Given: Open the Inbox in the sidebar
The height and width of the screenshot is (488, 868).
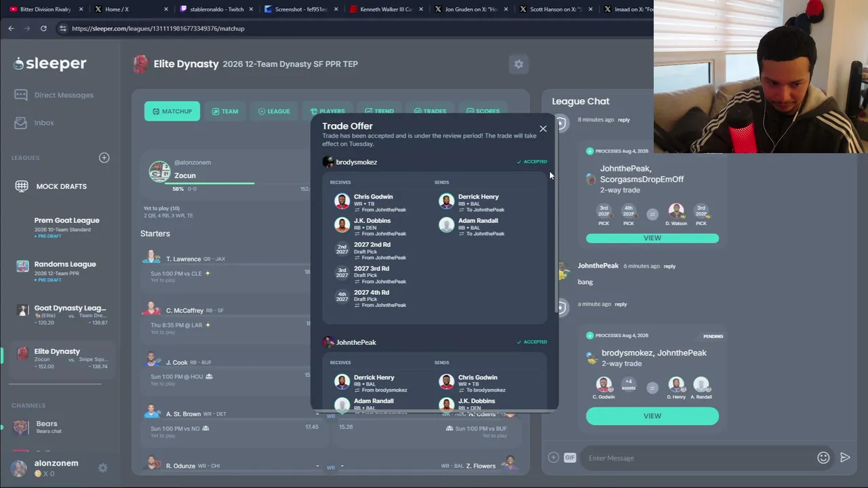Looking at the screenshot, I should 35,123.
